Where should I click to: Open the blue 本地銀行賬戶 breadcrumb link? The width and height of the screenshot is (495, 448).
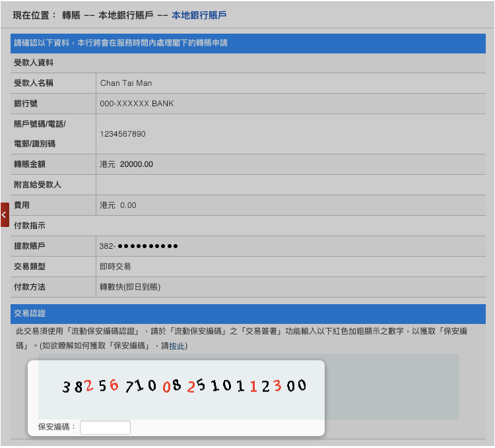[x=199, y=15]
